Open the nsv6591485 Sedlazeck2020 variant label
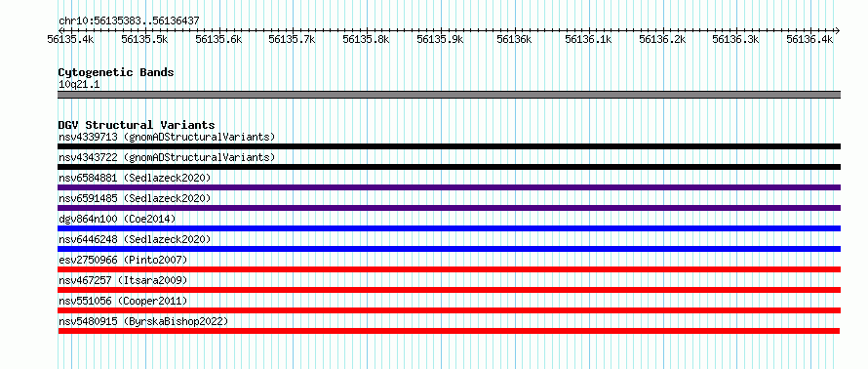Screen dimensions: 868x369 coord(135,198)
